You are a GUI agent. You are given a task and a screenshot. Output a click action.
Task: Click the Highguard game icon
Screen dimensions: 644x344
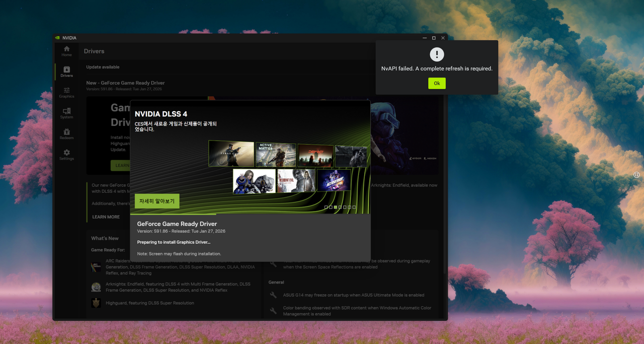[96, 303]
